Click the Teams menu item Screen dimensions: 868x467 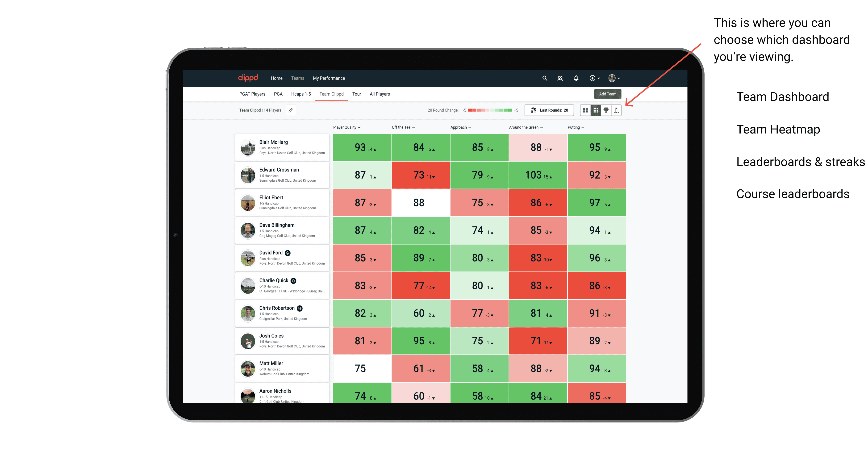(x=297, y=78)
